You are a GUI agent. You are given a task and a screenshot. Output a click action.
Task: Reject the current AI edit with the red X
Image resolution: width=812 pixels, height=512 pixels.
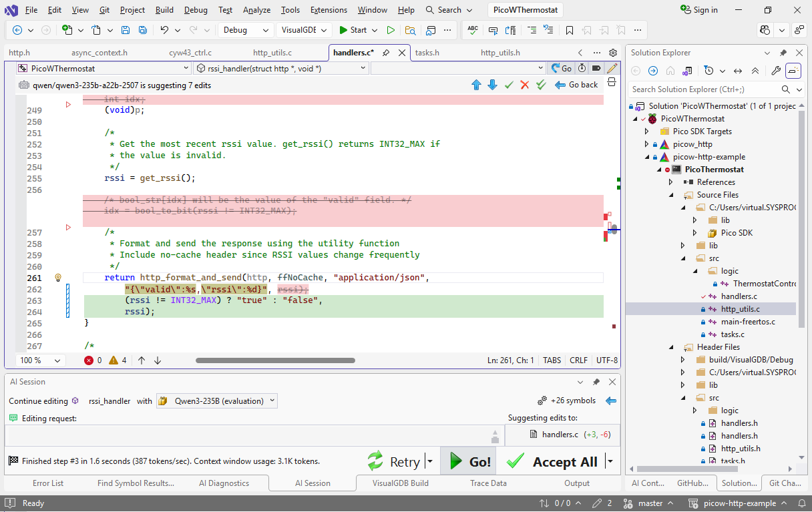pyautogui.click(x=525, y=85)
